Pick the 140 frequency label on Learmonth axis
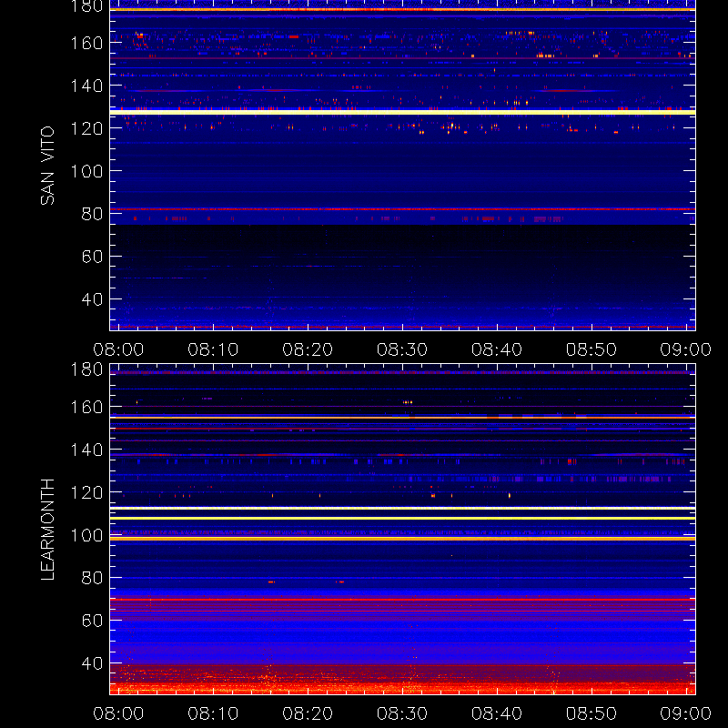Viewport: 728px width, 728px height. click(x=86, y=450)
